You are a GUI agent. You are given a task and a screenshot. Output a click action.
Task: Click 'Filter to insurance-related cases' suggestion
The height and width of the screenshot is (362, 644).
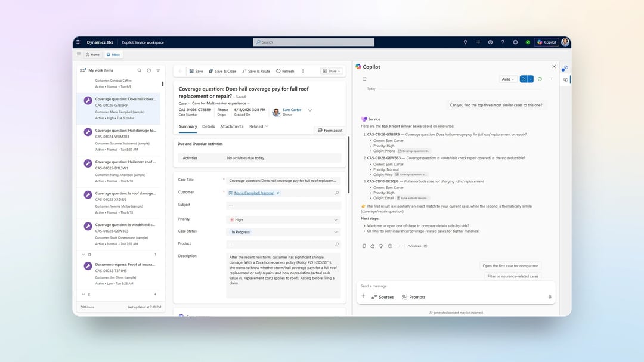click(x=513, y=276)
